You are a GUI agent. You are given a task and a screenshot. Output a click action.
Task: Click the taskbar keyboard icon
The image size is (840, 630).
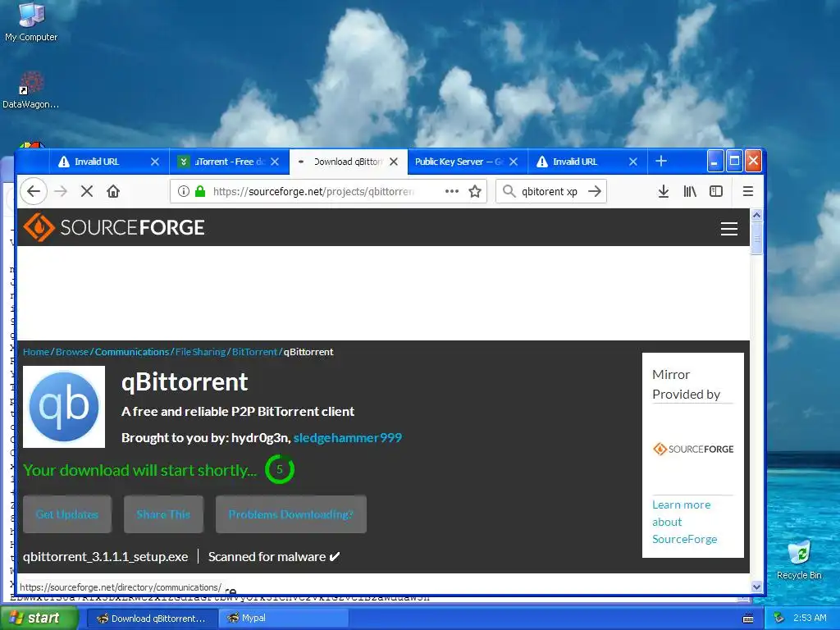(x=748, y=619)
